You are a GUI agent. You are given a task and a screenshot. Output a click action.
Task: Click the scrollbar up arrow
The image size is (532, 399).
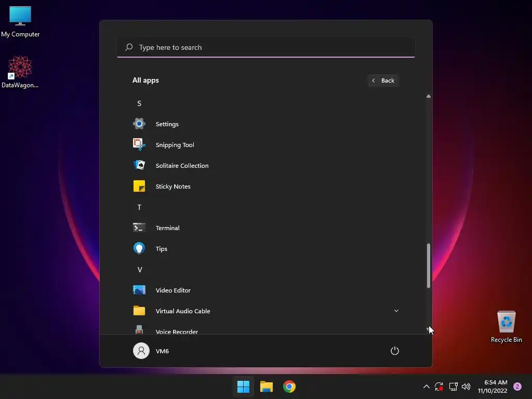429,96
